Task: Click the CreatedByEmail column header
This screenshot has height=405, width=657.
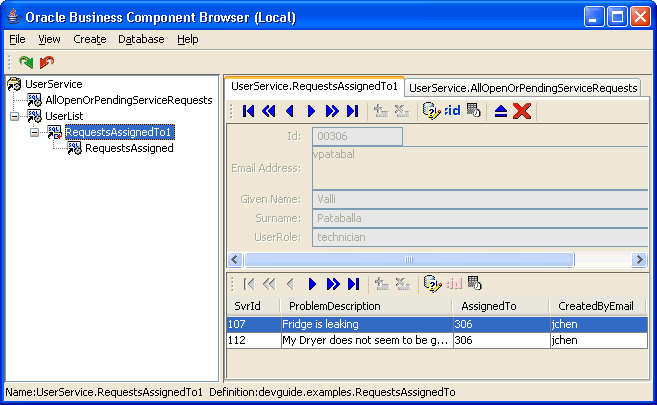Action: [x=598, y=306]
